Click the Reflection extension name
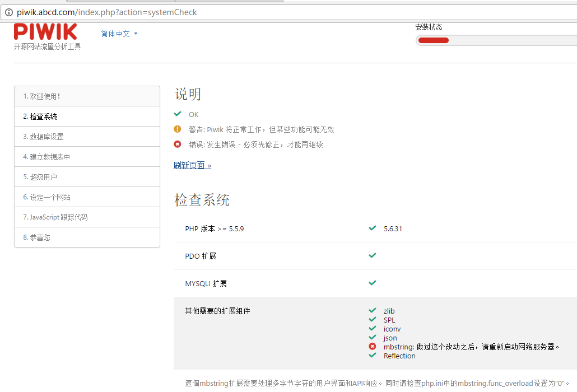Screen dimensions: 577x392 [x=399, y=356]
